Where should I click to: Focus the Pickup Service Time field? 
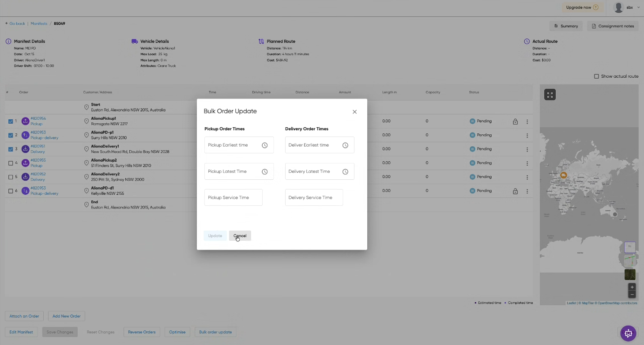click(233, 197)
